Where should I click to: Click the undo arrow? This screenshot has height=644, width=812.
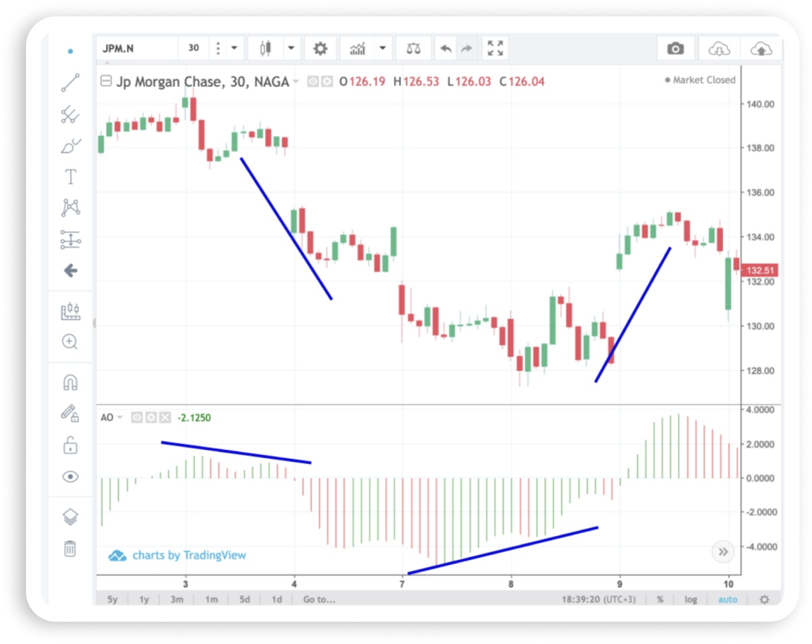coord(446,48)
